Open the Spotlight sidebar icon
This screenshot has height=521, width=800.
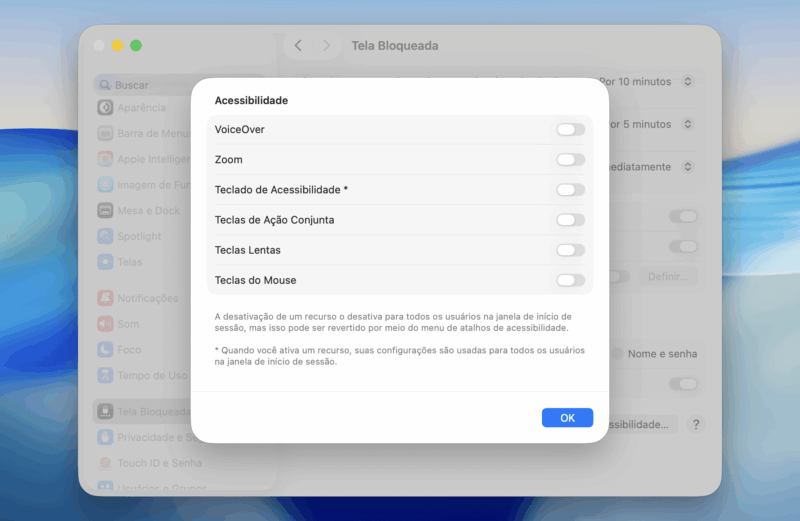(x=105, y=236)
